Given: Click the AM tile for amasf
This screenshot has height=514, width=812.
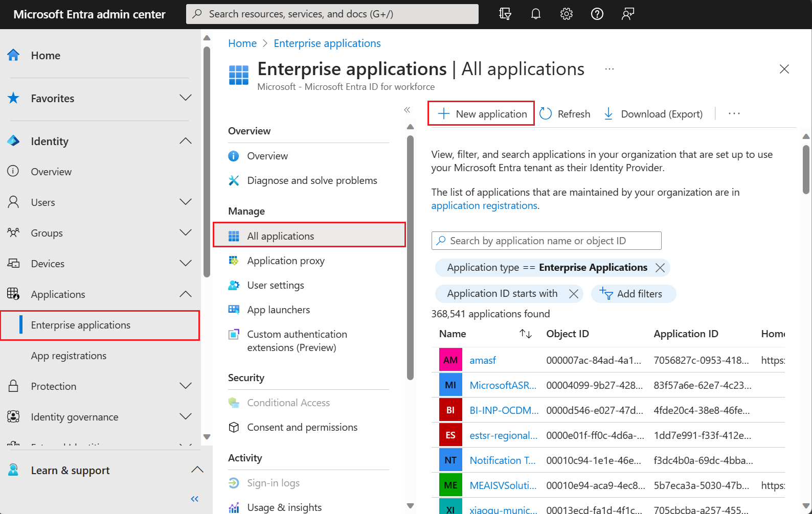Looking at the screenshot, I should [x=450, y=360].
